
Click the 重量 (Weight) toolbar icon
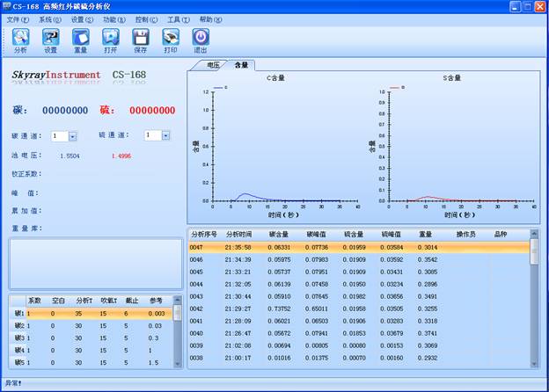[x=80, y=40]
